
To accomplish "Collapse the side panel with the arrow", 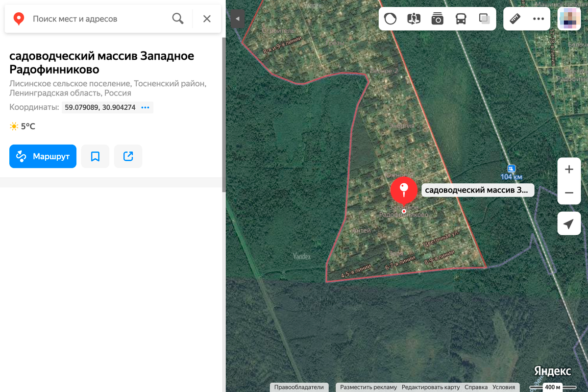I will click(237, 19).
